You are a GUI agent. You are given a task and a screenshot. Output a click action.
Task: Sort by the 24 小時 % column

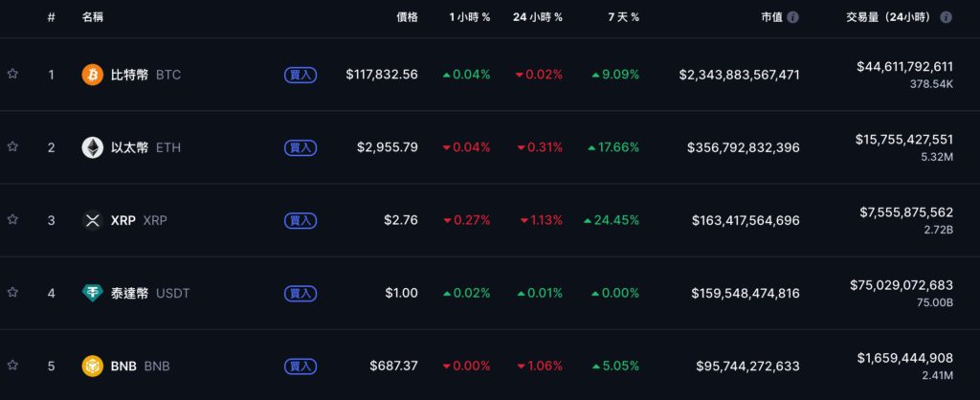538,17
